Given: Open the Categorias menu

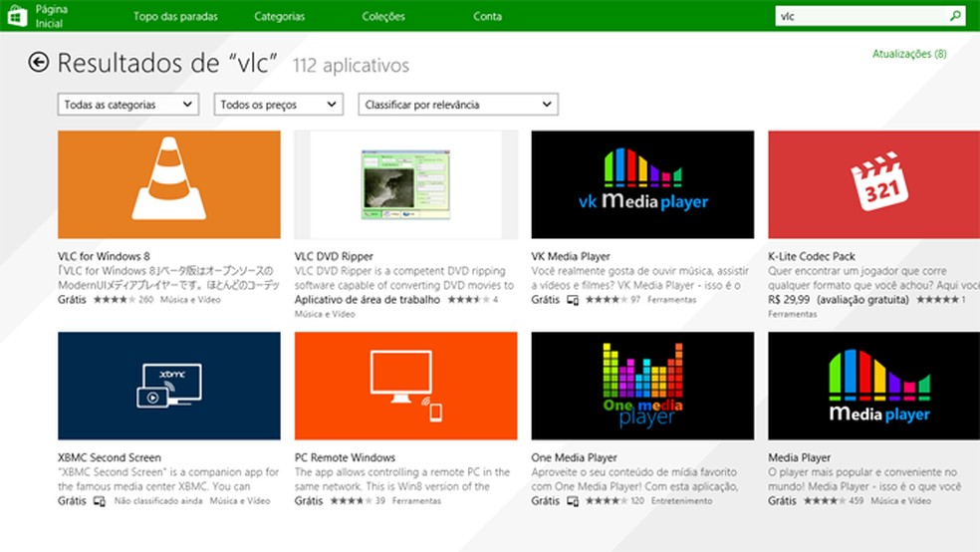Looking at the screenshot, I should [280, 16].
